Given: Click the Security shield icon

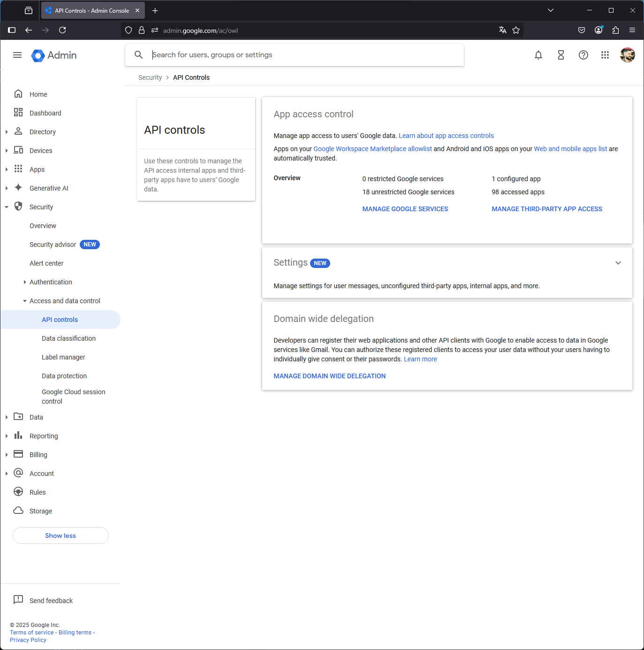Looking at the screenshot, I should pyautogui.click(x=18, y=206).
